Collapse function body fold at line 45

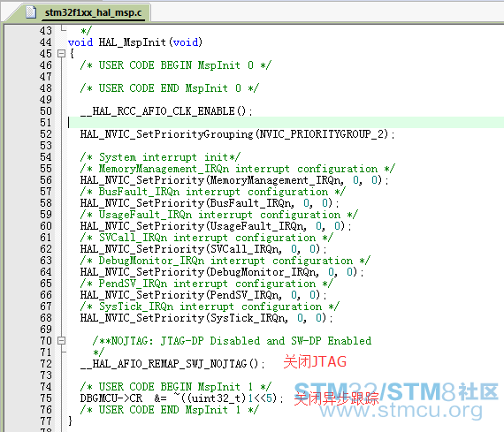coord(61,54)
